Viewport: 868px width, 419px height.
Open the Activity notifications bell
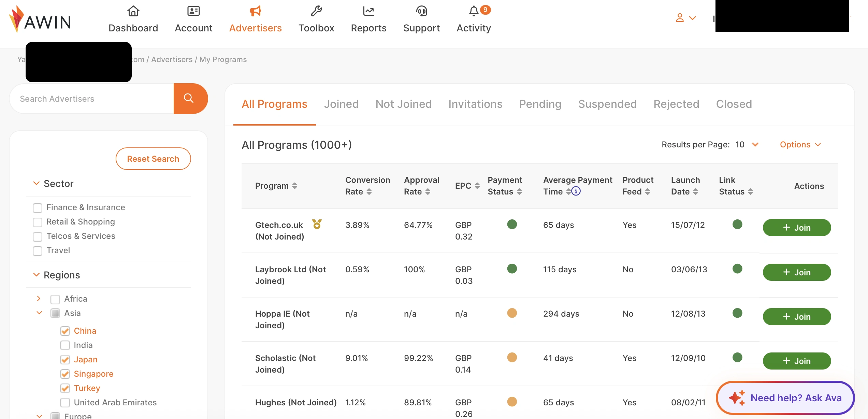coord(474,11)
